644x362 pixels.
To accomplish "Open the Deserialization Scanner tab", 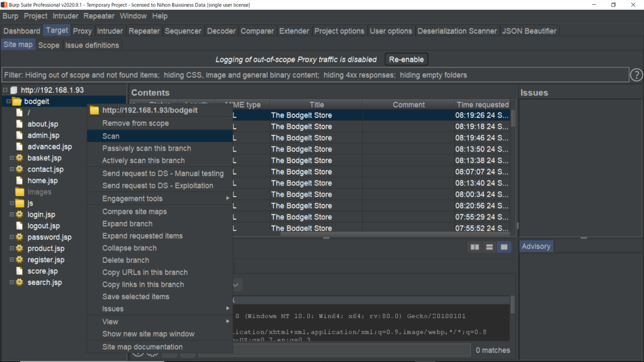I will (457, 31).
